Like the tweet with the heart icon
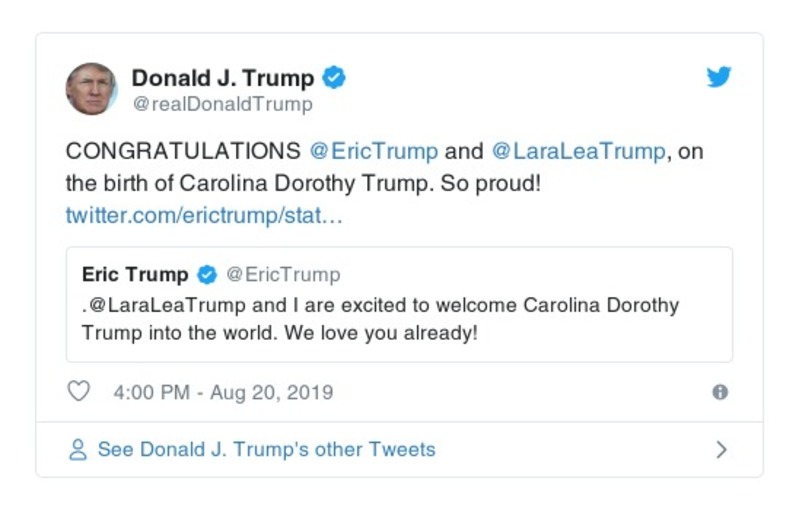The image size is (799, 513). click(78, 392)
